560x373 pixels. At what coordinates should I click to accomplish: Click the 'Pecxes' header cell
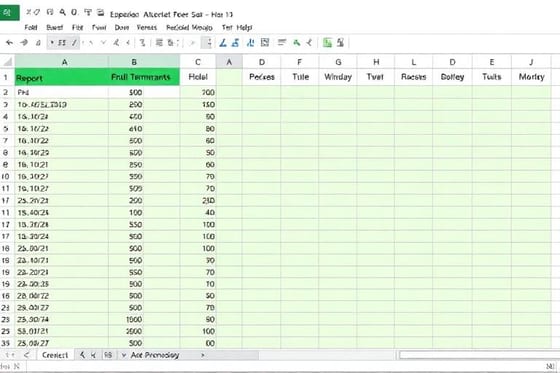(x=262, y=77)
